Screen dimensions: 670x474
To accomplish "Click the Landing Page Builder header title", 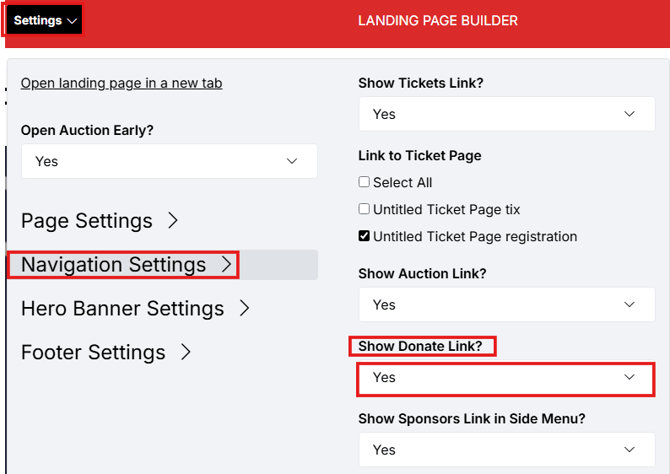I will click(438, 21).
